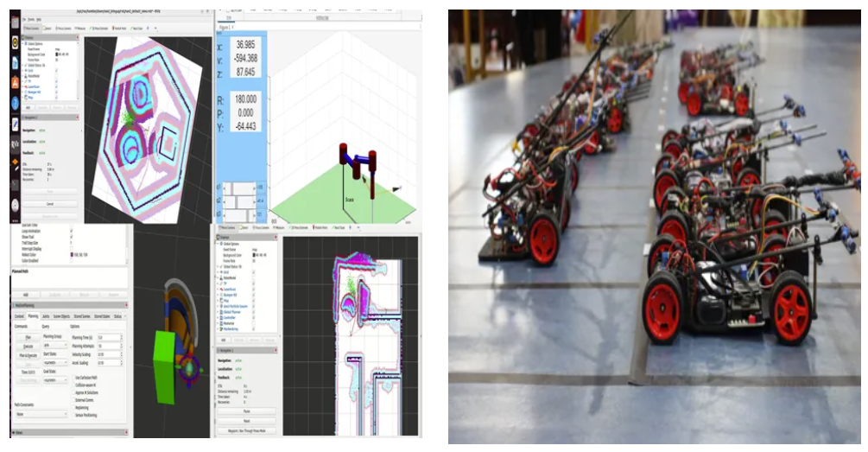Launch Rhythmbox from the Ubuntu dock
This screenshot has width=868, height=452.
(x=15, y=42)
